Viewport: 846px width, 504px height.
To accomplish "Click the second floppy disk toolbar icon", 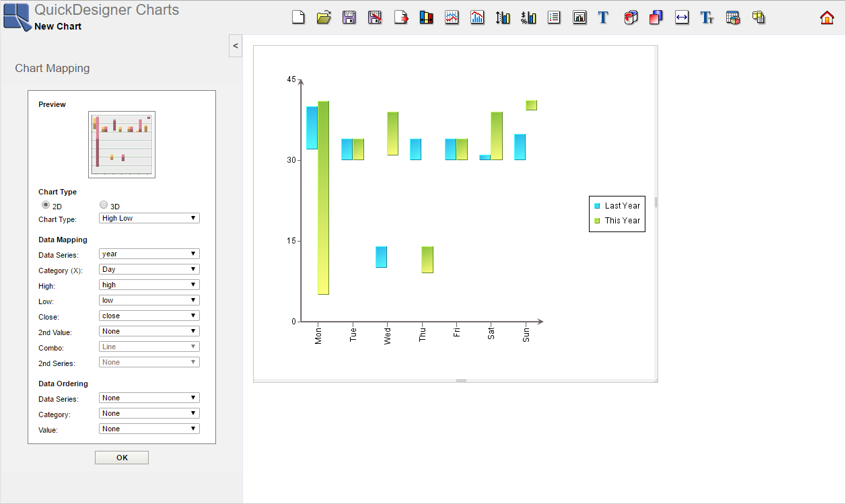I will 375,17.
